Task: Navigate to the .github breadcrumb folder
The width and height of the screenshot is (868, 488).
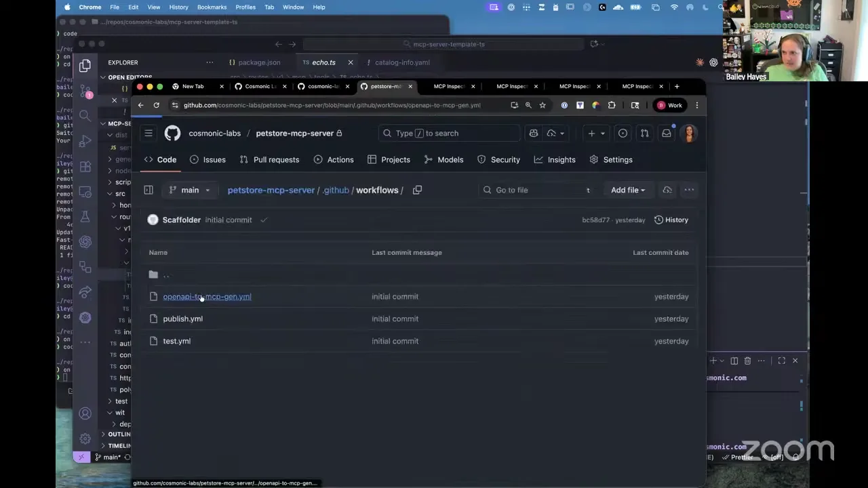Action: coord(336,190)
